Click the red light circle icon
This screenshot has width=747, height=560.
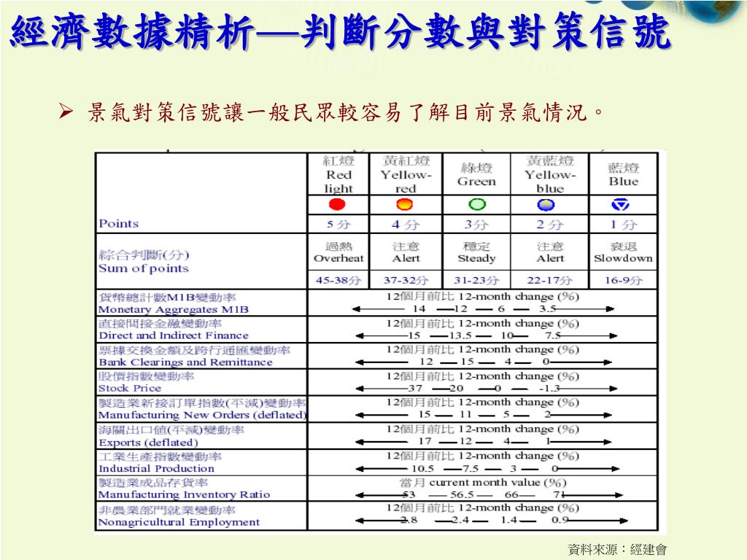[x=337, y=204]
